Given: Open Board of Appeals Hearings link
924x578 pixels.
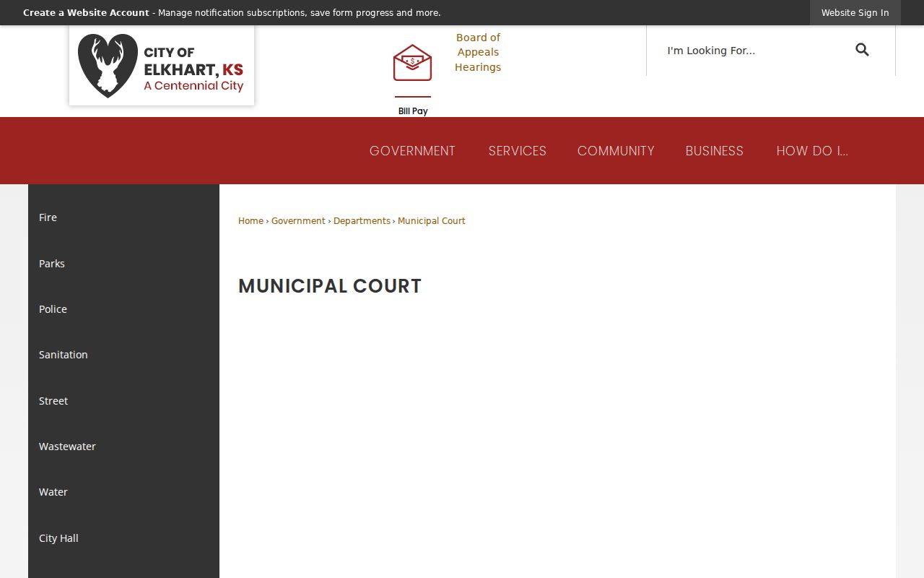Looking at the screenshot, I should 478,52.
